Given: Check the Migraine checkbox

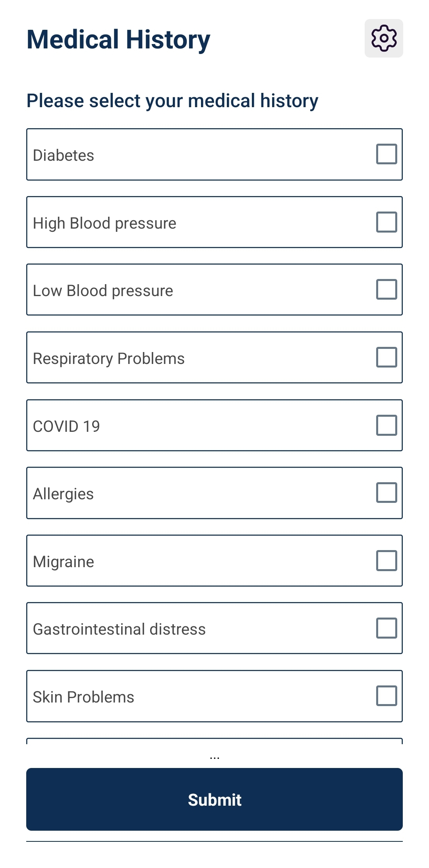Looking at the screenshot, I should click(386, 560).
